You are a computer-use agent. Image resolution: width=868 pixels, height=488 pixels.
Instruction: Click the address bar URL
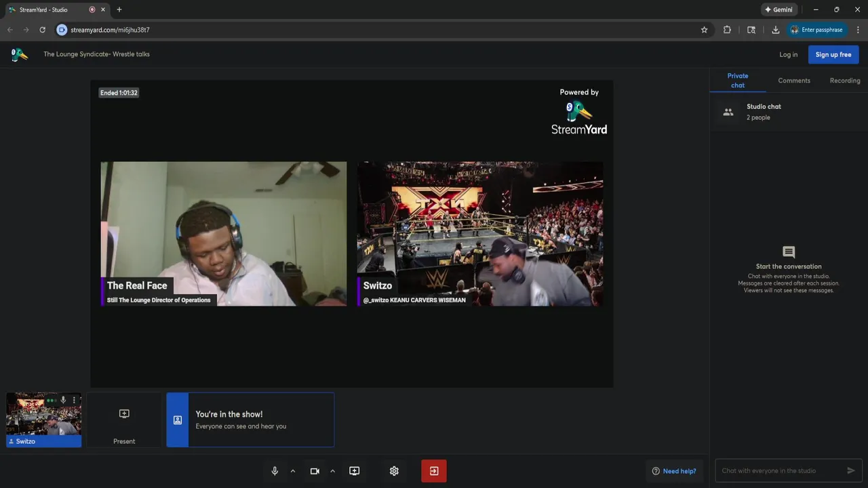[110, 30]
